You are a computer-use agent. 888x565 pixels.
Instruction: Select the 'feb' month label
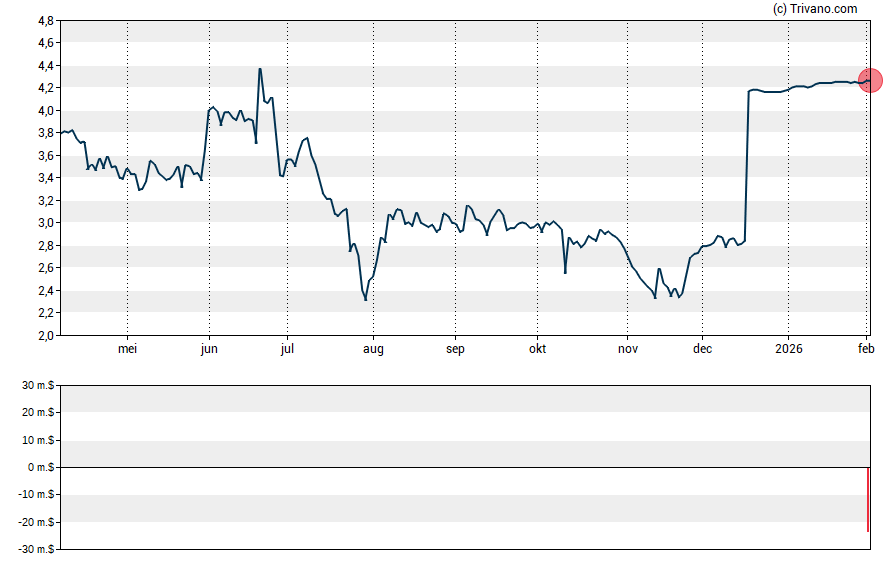[866, 349]
